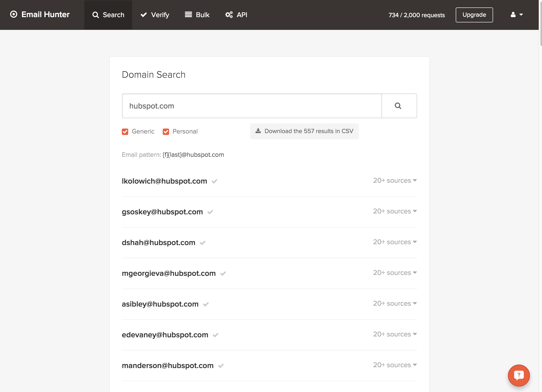Screen dimensions: 542x392
Task: Click the Upgrade button
Action: pyautogui.click(x=474, y=15)
